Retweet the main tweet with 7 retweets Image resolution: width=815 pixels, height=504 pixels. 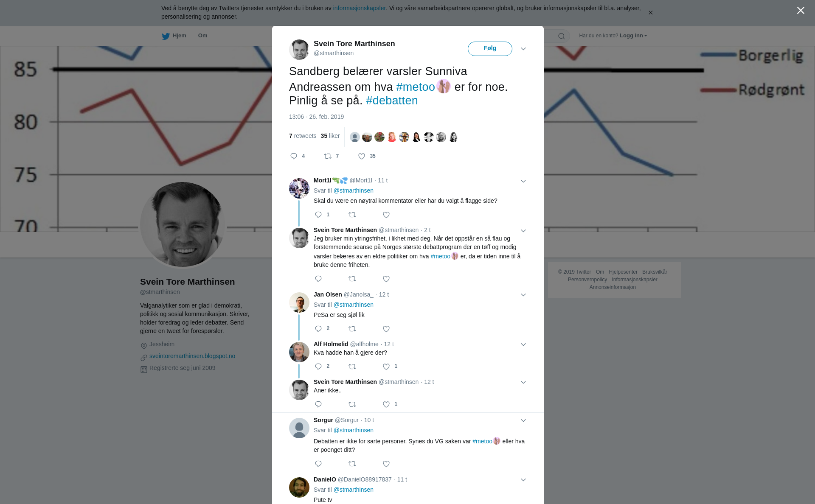point(328,157)
